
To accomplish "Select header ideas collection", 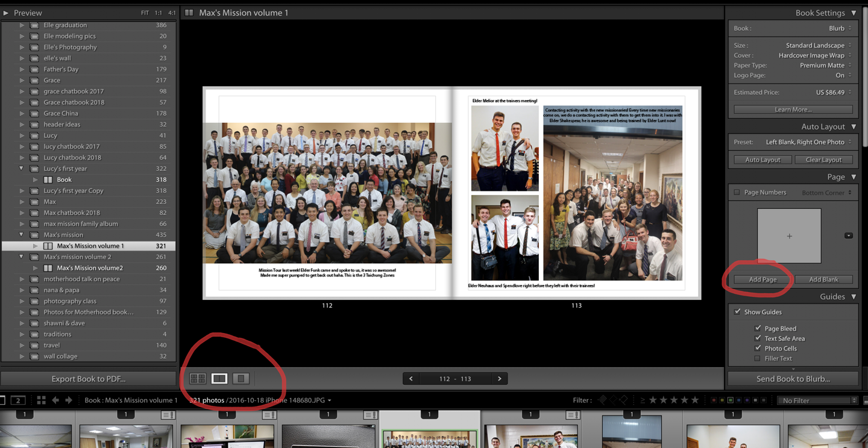I will pos(89,125).
